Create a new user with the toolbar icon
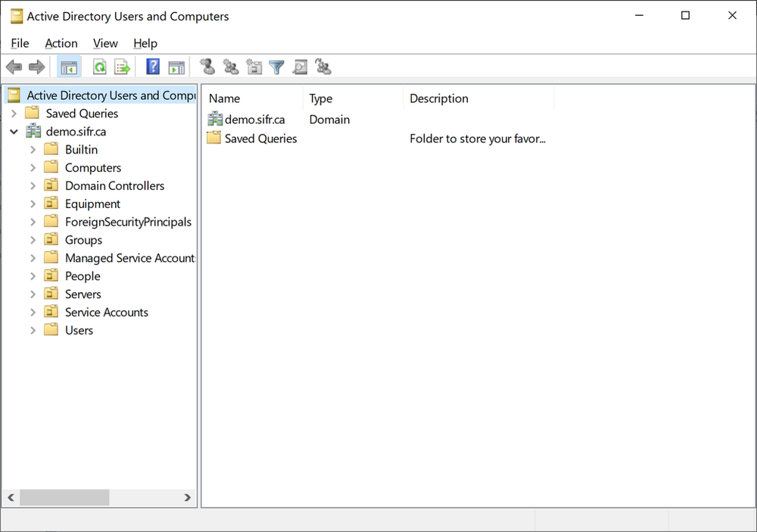 [207, 67]
